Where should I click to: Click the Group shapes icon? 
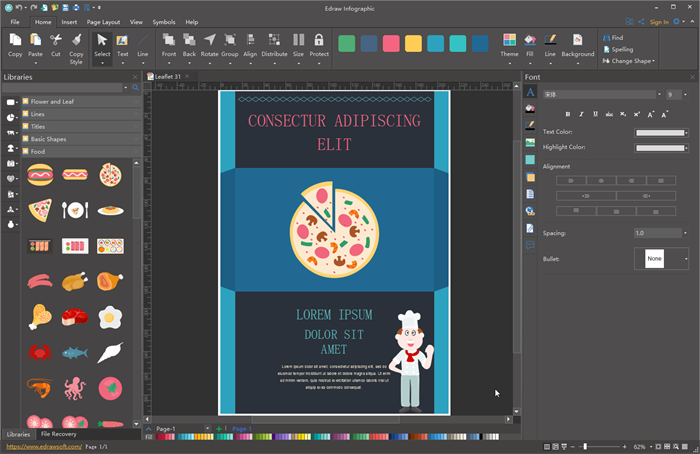pyautogui.click(x=229, y=43)
